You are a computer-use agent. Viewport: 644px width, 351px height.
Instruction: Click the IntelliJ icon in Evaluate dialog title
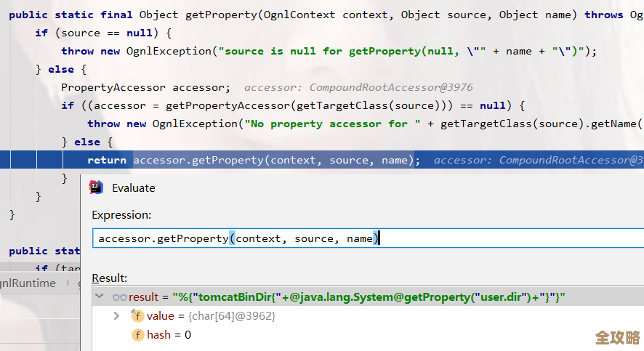tap(96, 187)
